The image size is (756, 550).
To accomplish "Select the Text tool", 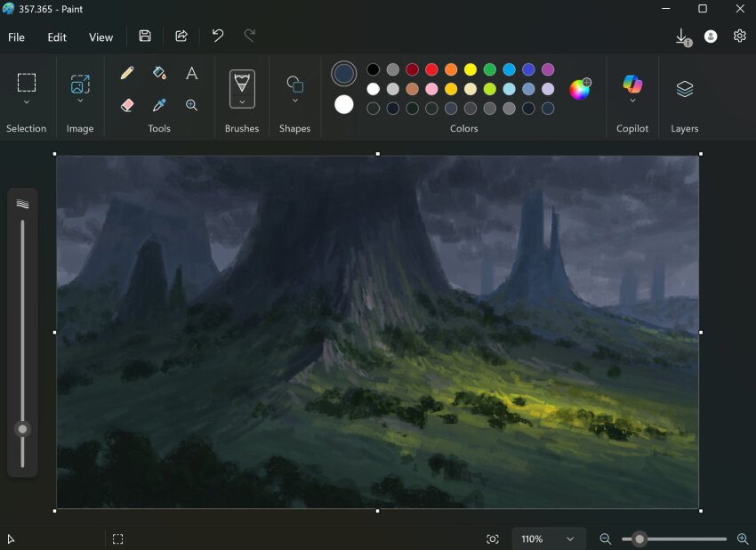I will tap(191, 72).
